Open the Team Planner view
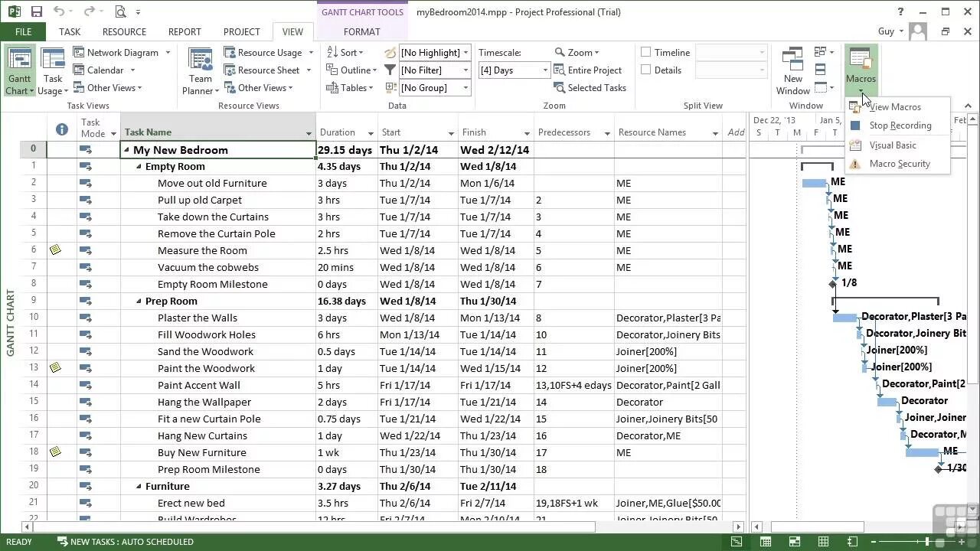Screen dimensions: 980x551 200,71
